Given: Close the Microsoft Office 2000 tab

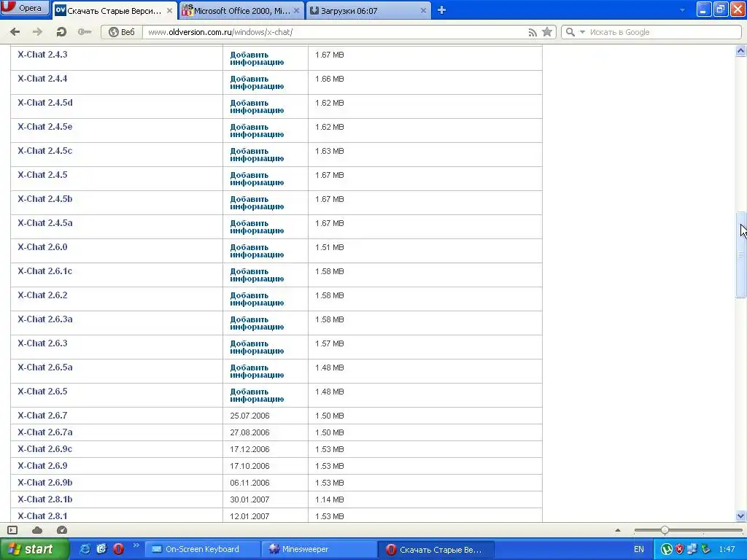Looking at the screenshot, I should [x=296, y=10].
